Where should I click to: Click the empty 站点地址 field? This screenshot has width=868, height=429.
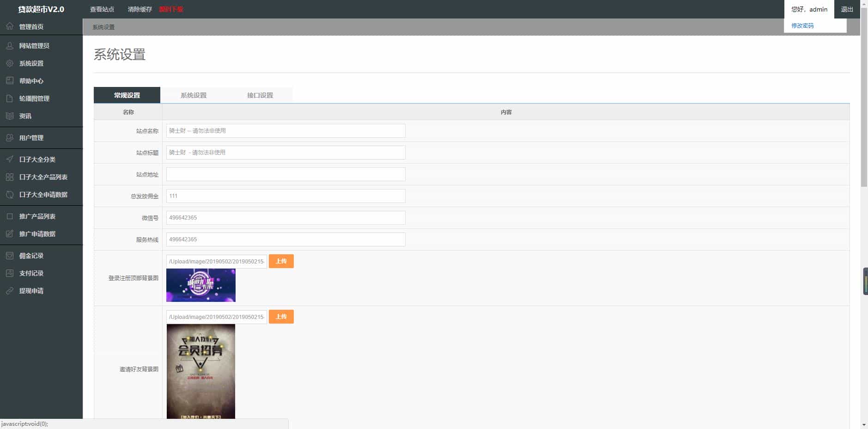286,174
